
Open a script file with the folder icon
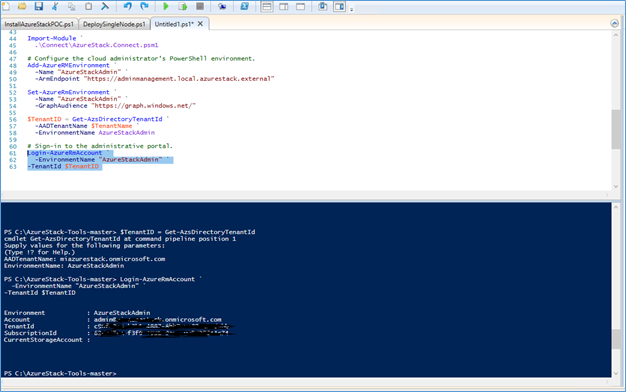(x=22, y=6)
